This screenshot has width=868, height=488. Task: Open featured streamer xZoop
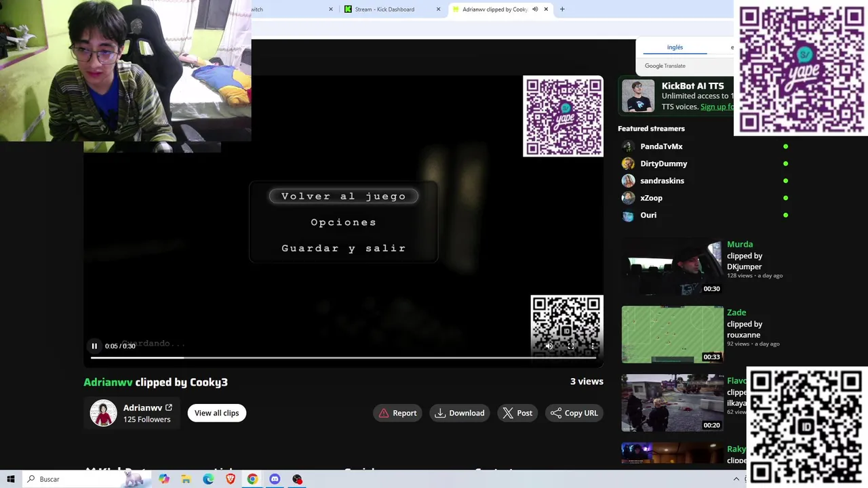click(651, 198)
